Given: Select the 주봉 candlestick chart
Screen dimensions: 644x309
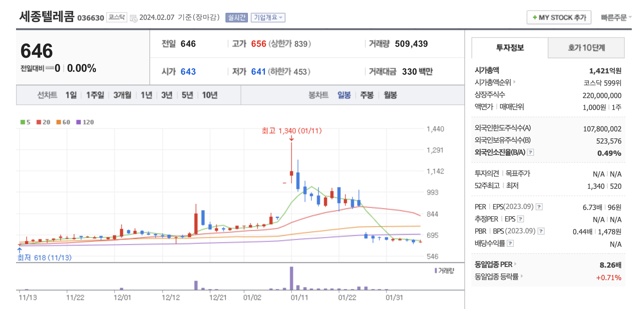Looking at the screenshot, I should coord(367,95).
